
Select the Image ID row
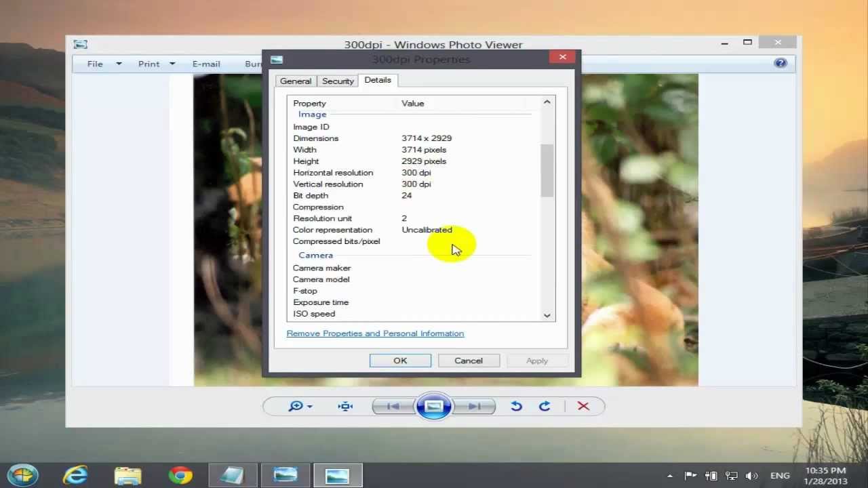413,127
